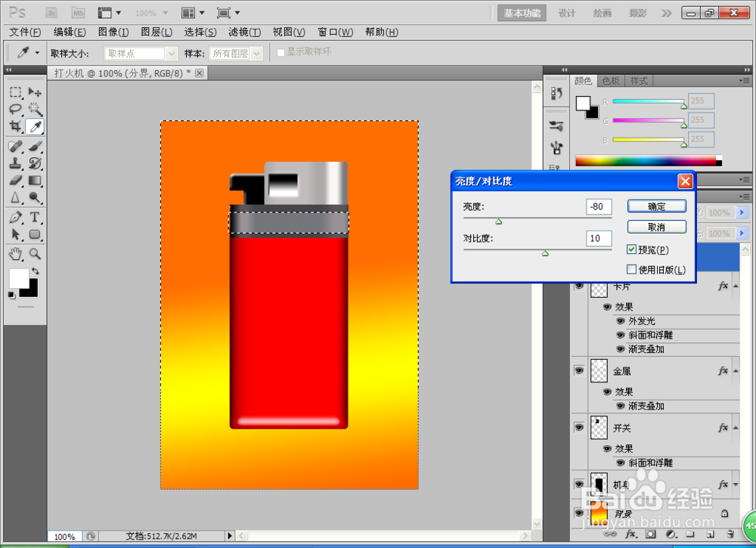The width and height of the screenshot is (756, 548).
Task: Choose the 绘画 workspace
Action: pos(603,13)
